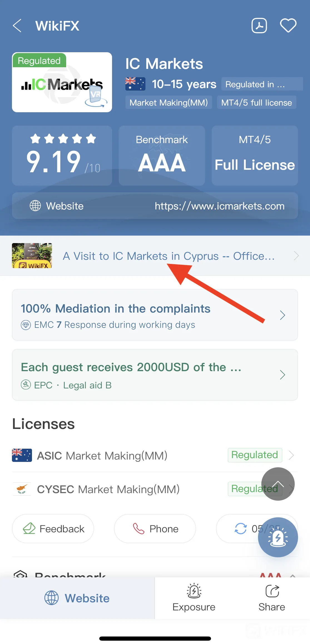Open the ASIC Market Making license chevron
Viewport: 310px width, 644px height.
[291, 455]
